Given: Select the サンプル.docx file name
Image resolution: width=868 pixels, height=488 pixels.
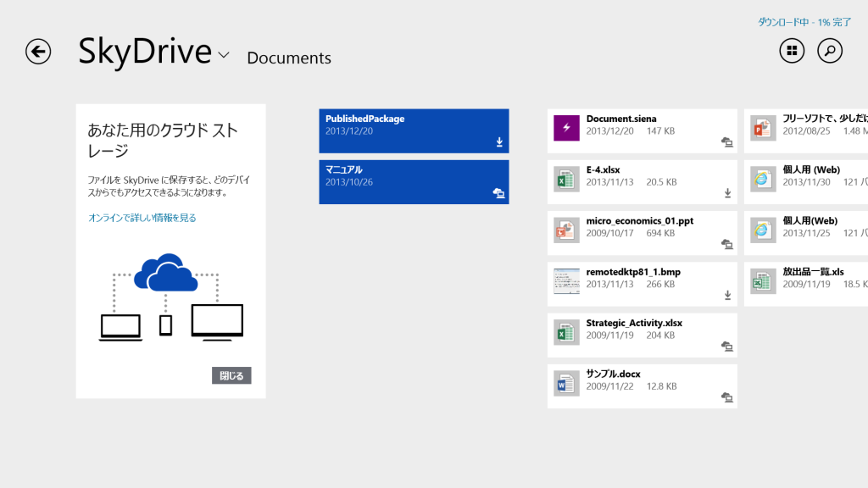Looking at the screenshot, I should (613, 374).
